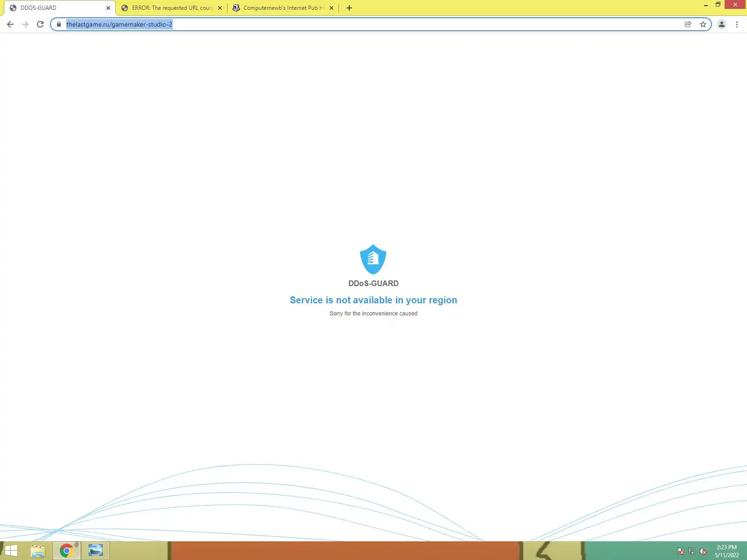This screenshot has width=747, height=560.
Task: Click network status tray icon
Action: point(692,551)
